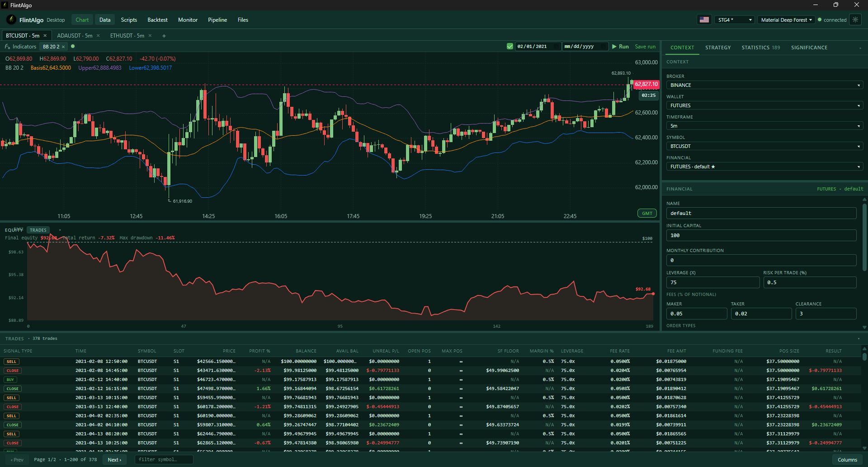Click the FlintAlgo logo icon
The width and height of the screenshot is (868, 467).
tap(11, 20)
